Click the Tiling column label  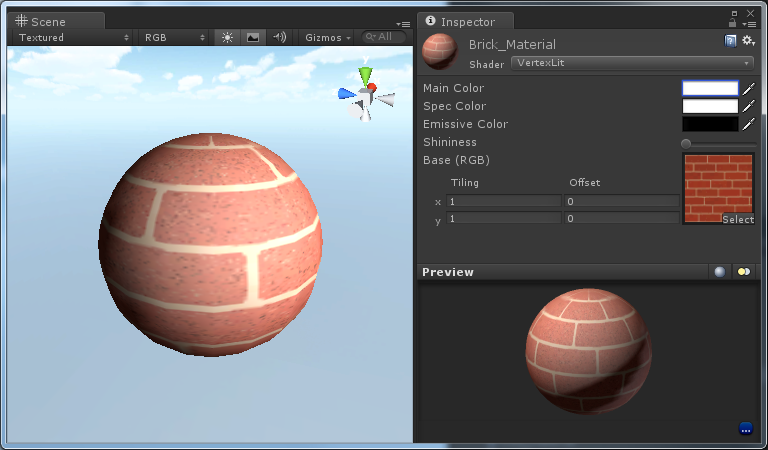464,183
